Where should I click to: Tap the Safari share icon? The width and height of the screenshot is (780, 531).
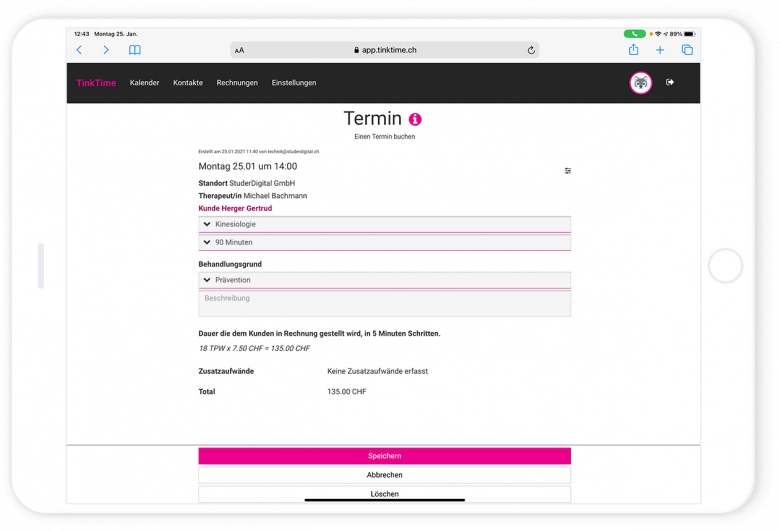(633, 50)
